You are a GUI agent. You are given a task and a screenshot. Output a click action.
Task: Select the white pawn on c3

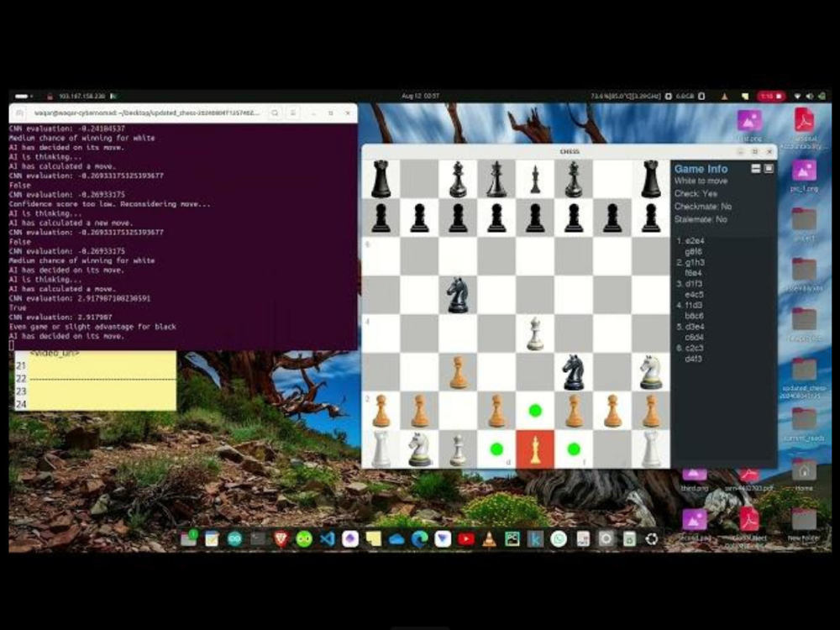458,372
